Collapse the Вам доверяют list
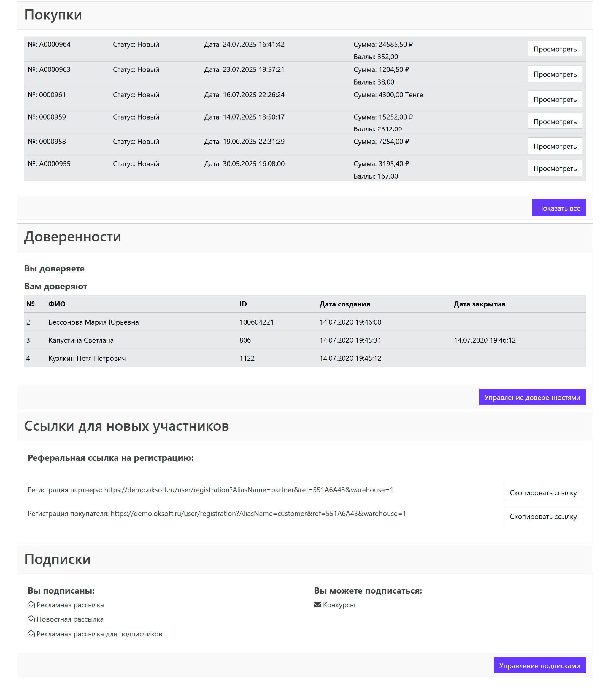 55,286
